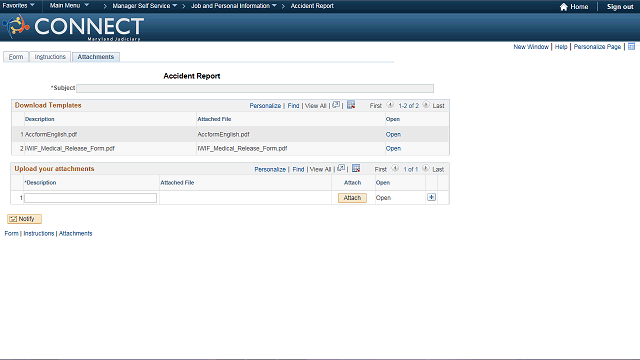This screenshot has height=360, width=640.
Task: Add a new attachment row plus icon
Action: click(431, 197)
